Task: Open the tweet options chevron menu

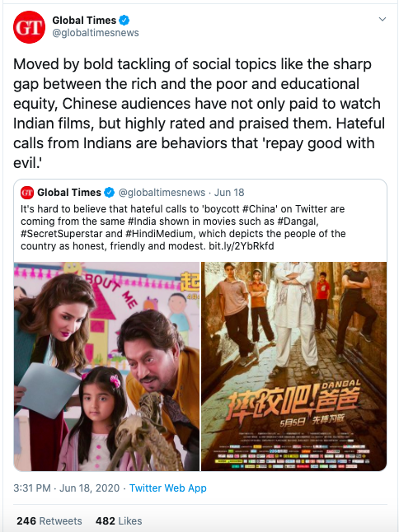Action: (383, 19)
